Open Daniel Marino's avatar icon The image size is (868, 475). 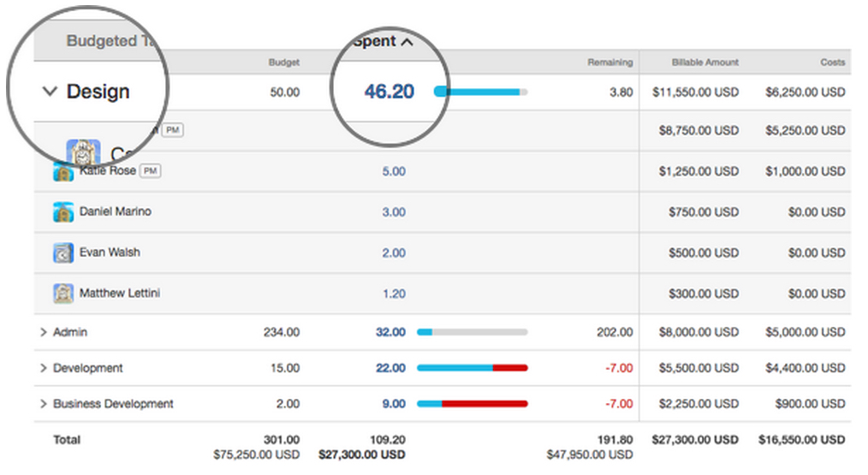click(63, 212)
